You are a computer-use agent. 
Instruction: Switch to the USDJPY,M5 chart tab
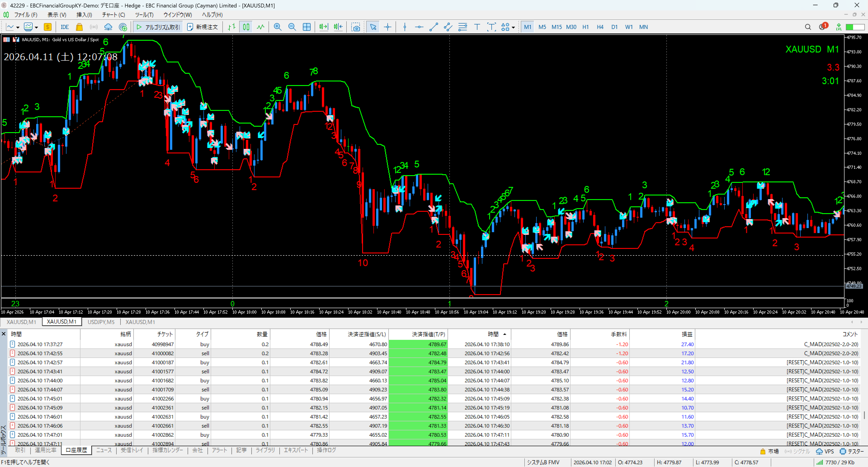(x=101, y=322)
